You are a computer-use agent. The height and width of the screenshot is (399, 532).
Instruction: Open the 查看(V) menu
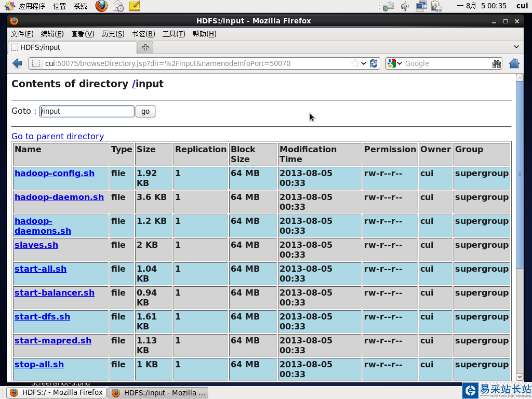(x=83, y=34)
